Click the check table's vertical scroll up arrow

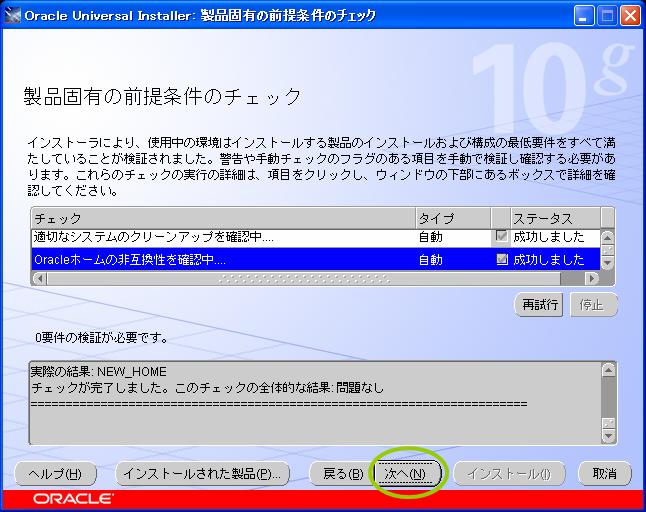608,237
